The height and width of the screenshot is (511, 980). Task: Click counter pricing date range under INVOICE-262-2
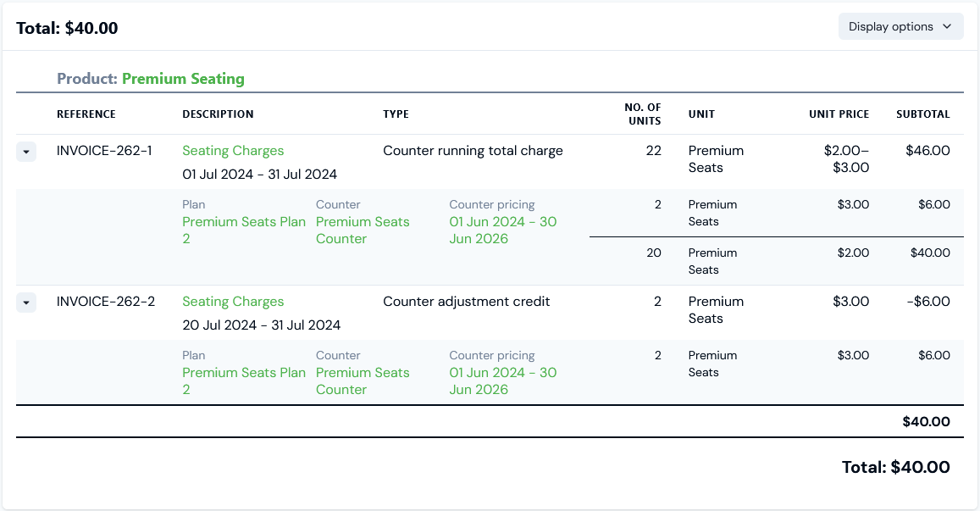502,380
